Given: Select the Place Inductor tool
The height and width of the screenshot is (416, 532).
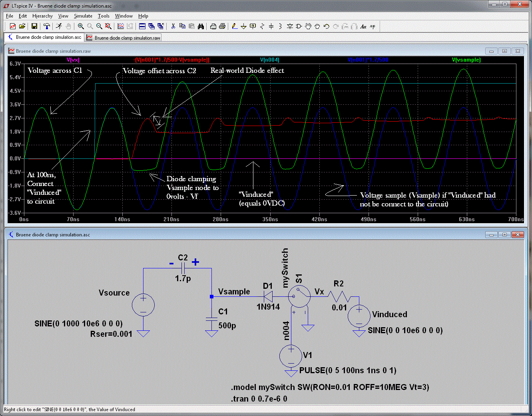Looking at the screenshot, I should click(281, 26).
